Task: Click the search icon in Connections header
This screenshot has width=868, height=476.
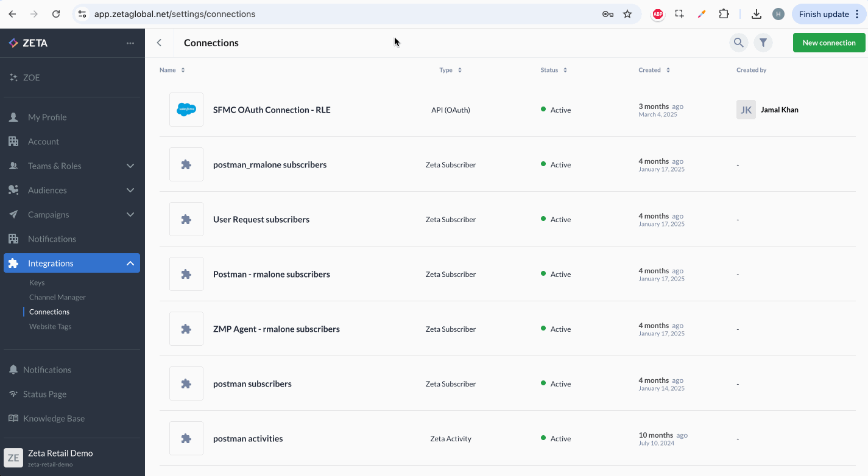Action: tap(738, 43)
